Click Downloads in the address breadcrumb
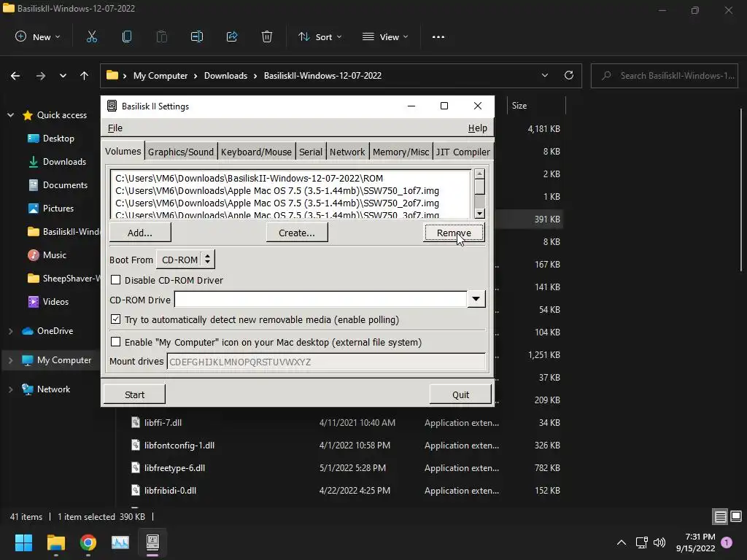The width and height of the screenshot is (747, 560). (x=226, y=76)
